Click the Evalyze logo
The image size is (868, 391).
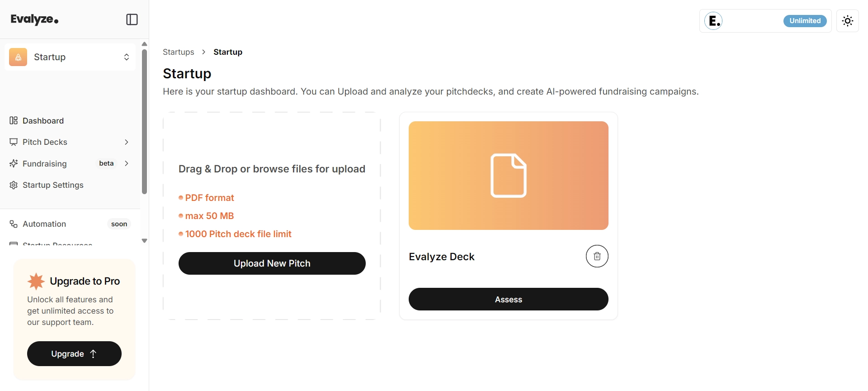click(x=34, y=19)
